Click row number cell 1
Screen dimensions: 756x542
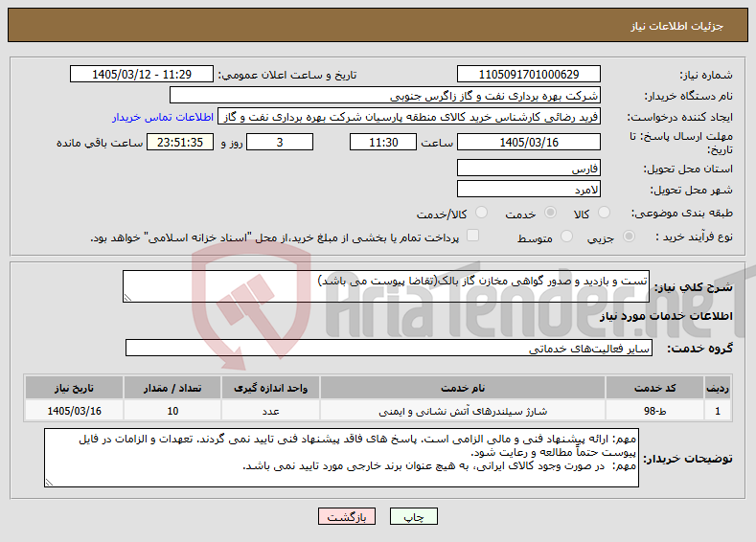pos(718,411)
